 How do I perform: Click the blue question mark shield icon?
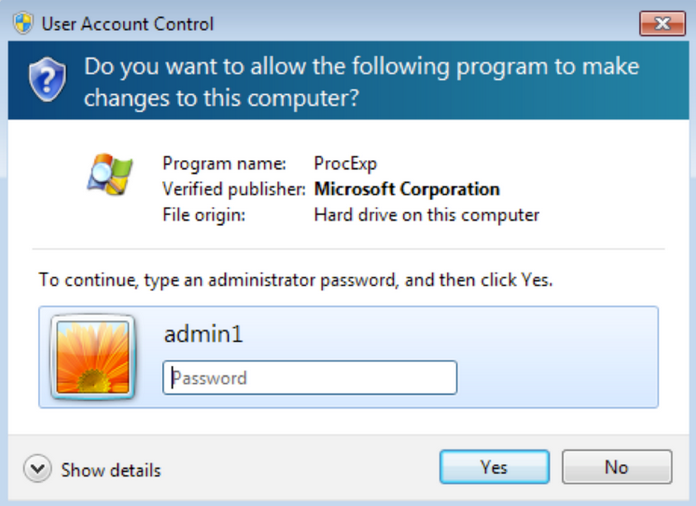[x=47, y=79]
